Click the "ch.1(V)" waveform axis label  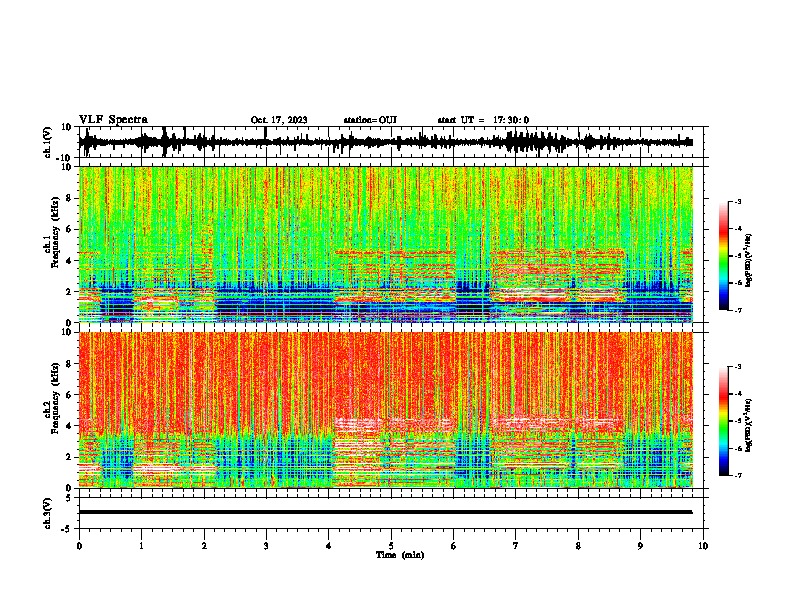coord(48,142)
